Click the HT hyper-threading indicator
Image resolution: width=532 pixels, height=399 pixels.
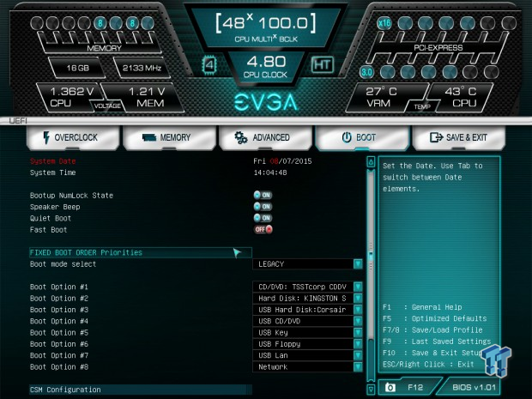point(323,64)
